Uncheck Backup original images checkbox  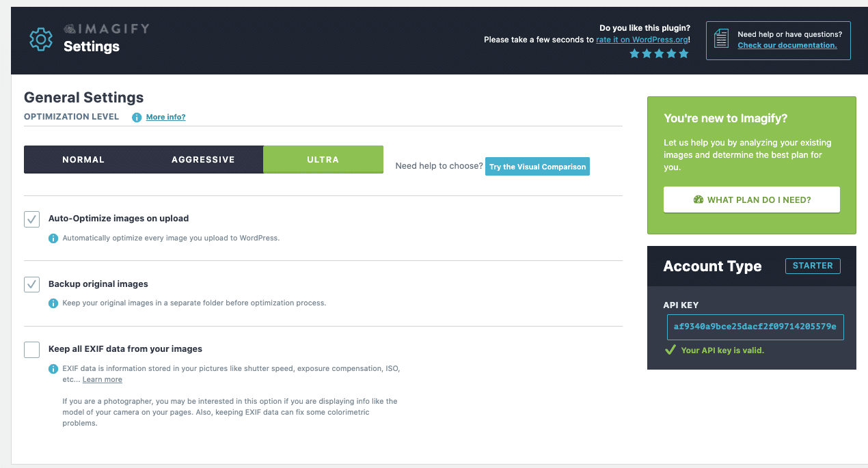click(x=32, y=284)
